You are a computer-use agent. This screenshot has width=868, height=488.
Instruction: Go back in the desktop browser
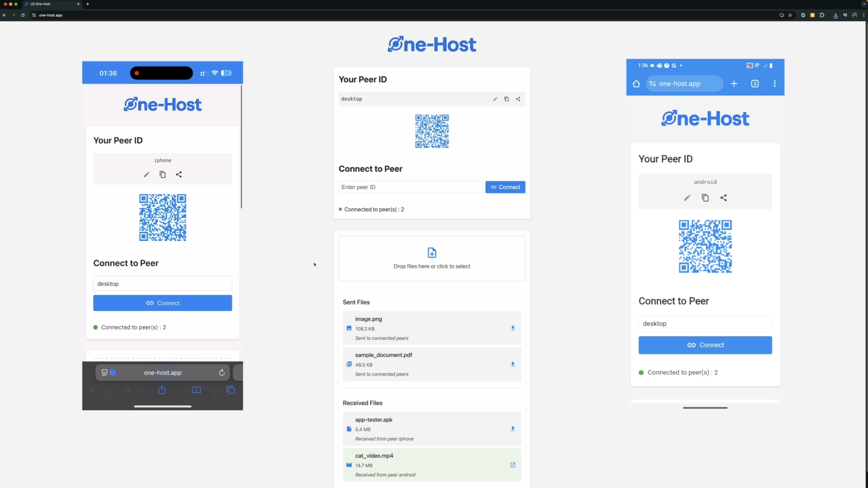4,15
